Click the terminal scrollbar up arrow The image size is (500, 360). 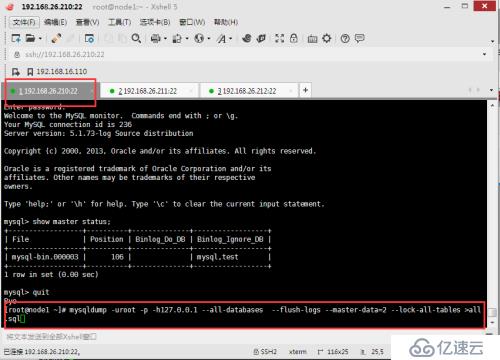click(x=492, y=105)
